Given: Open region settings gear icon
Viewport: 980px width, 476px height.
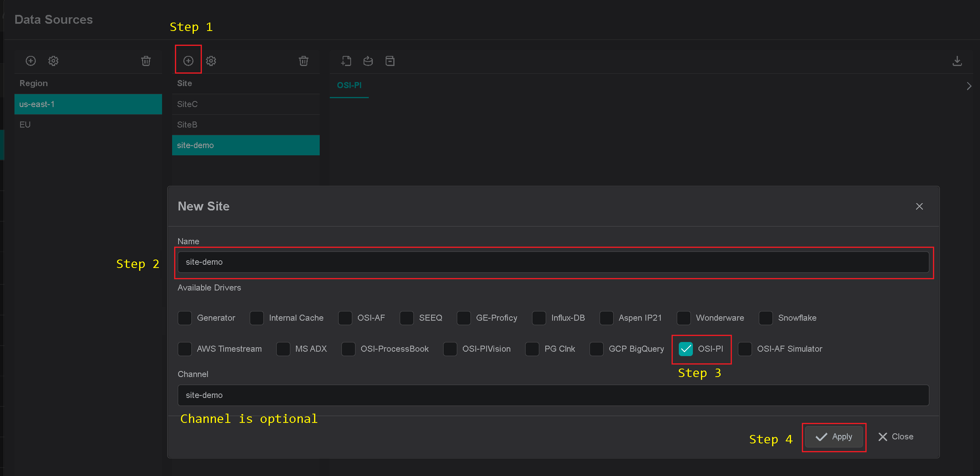Looking at the screenshot, I should 53,61.
